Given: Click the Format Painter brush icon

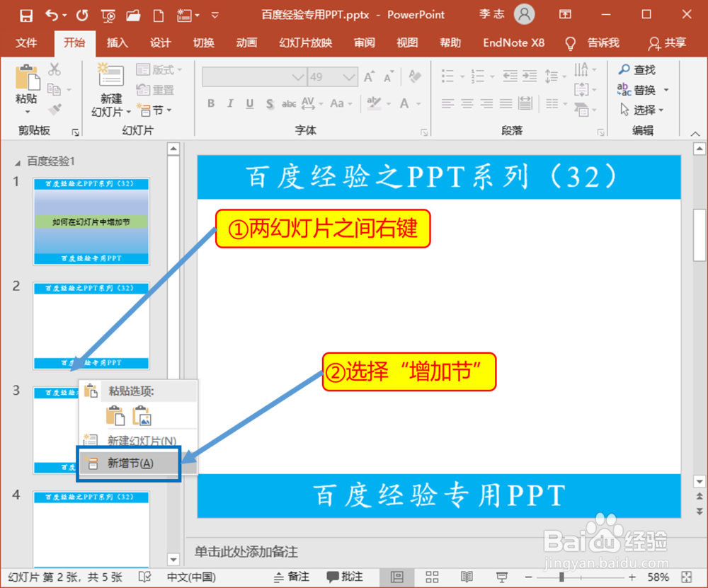Looking at the screenshot, I should [x=55, y=109].
